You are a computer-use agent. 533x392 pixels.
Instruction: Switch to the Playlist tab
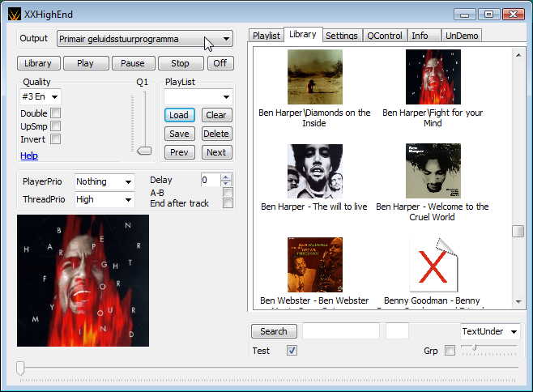pos(266,36)
